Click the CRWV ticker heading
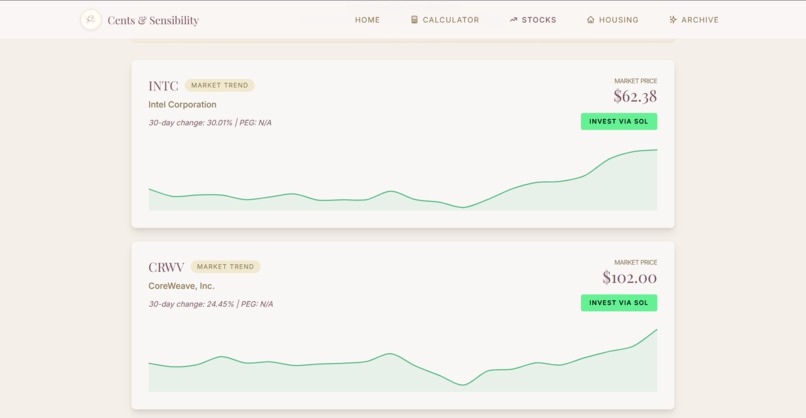 [x=166, y=267]
